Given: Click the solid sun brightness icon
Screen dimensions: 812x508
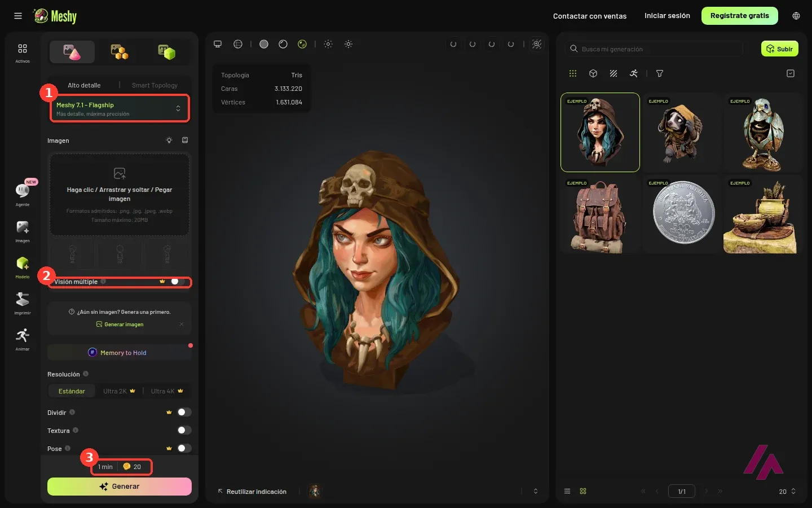Looking at the screenshot, I should (x=348, y=44).
